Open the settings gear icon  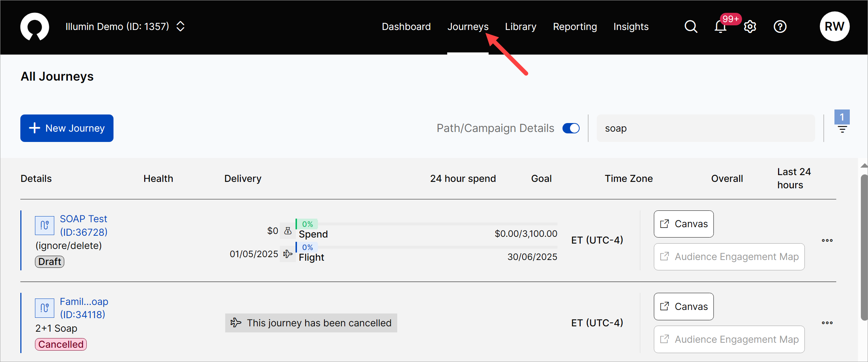[750, 27]
